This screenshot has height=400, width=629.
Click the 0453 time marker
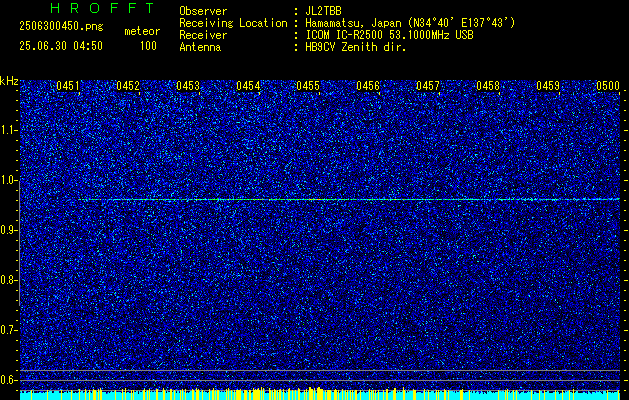tap(188, 85)
